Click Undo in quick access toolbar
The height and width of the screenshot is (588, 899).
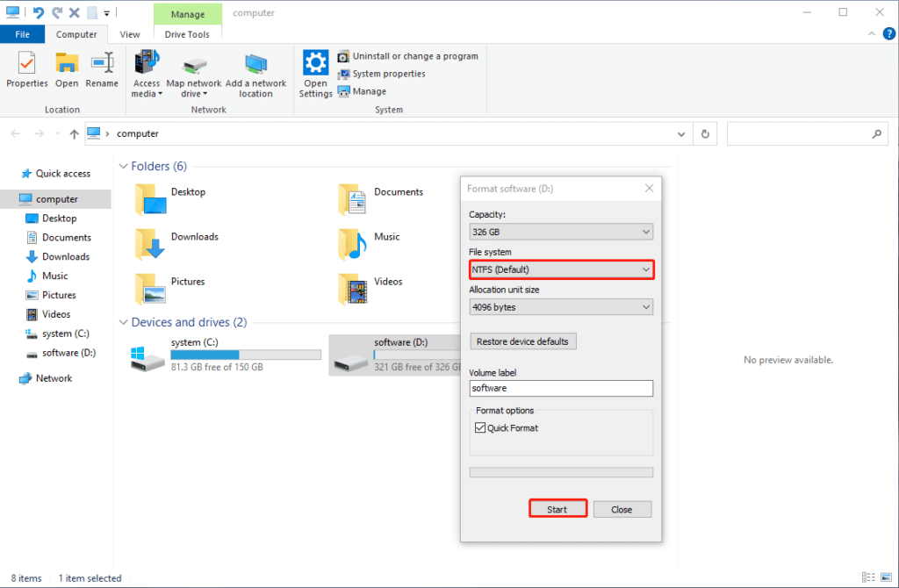(x=38, y=12)
